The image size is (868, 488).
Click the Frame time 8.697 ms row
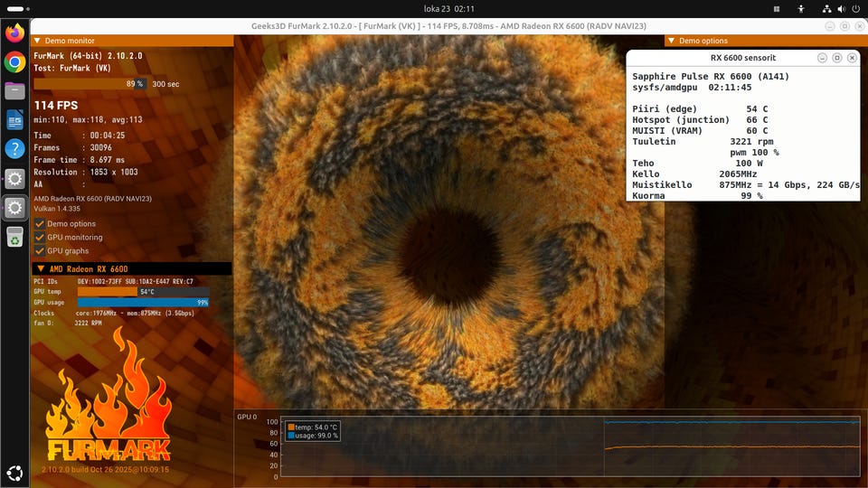pyautogui.click(x=80, y=160)
